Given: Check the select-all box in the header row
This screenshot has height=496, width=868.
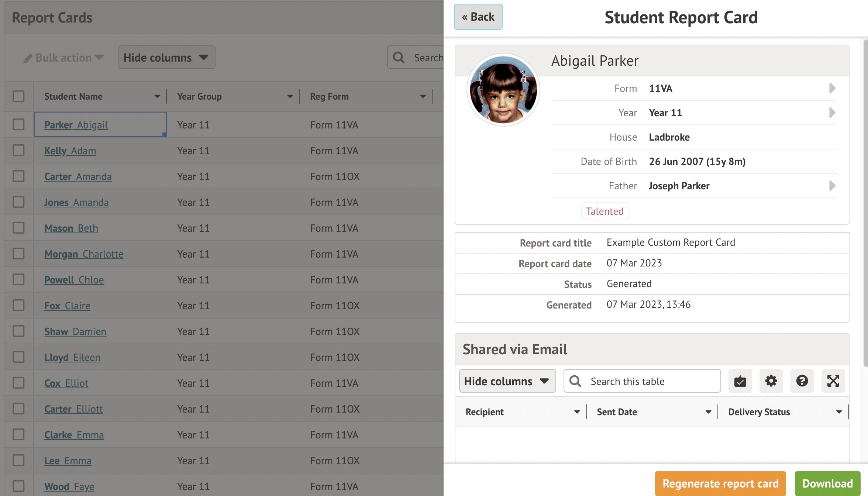Looking at the screenshot, I should pos(18,96).
